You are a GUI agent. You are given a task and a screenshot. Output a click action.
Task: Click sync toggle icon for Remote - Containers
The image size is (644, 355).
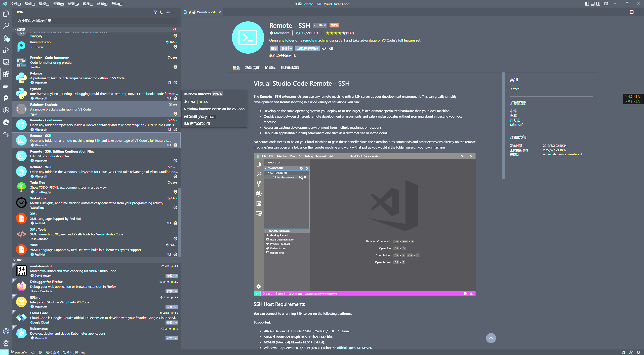(169, 129)
